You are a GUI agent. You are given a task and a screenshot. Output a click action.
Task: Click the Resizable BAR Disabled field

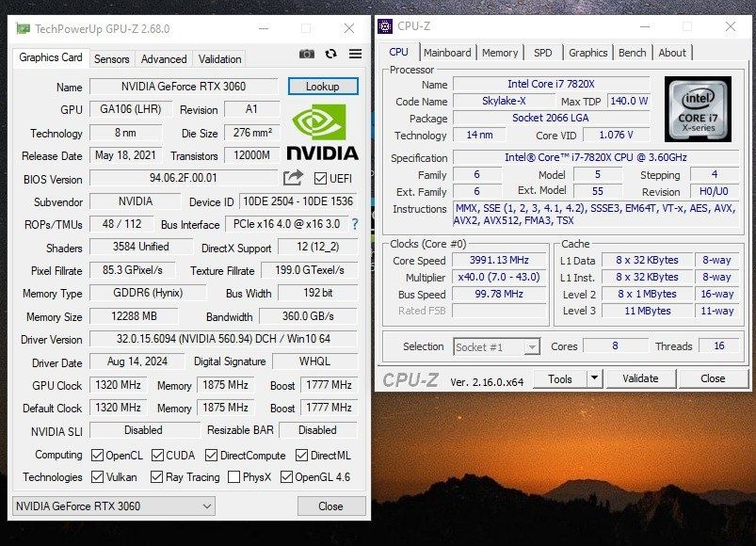317,430
